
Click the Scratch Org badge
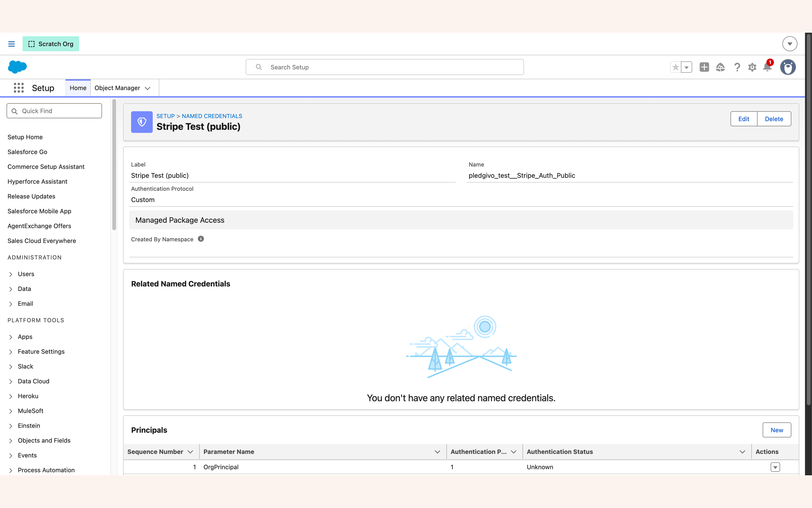[51, 44]
